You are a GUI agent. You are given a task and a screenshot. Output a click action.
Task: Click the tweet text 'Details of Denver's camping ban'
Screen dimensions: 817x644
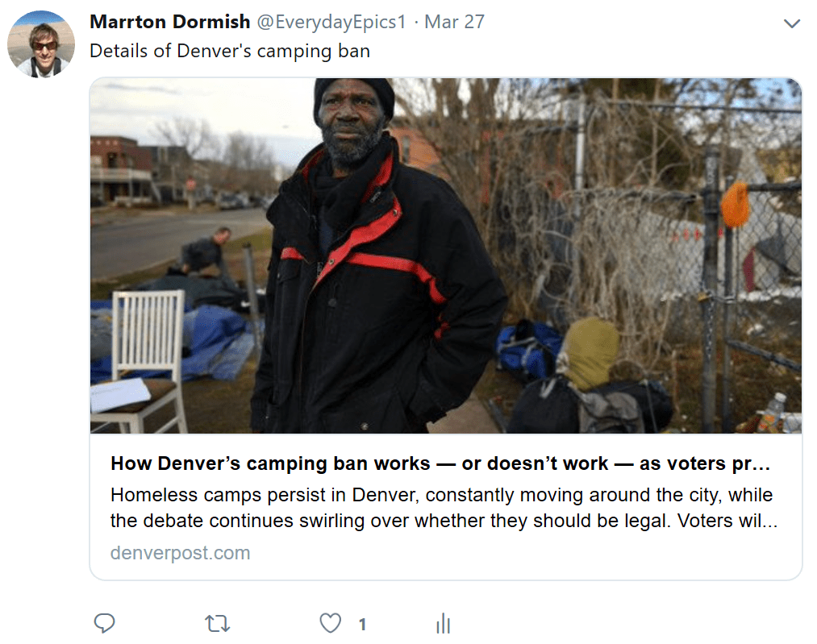[x=230, y=51]
